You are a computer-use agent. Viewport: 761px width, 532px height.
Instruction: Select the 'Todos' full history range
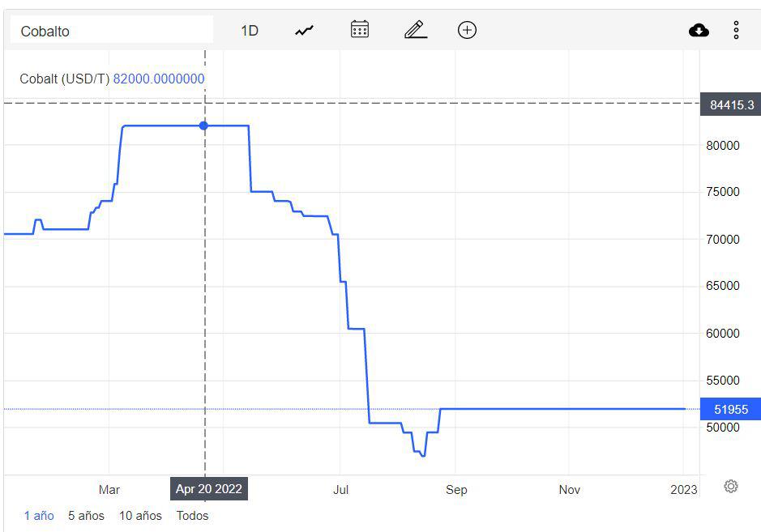click(192, 516)
